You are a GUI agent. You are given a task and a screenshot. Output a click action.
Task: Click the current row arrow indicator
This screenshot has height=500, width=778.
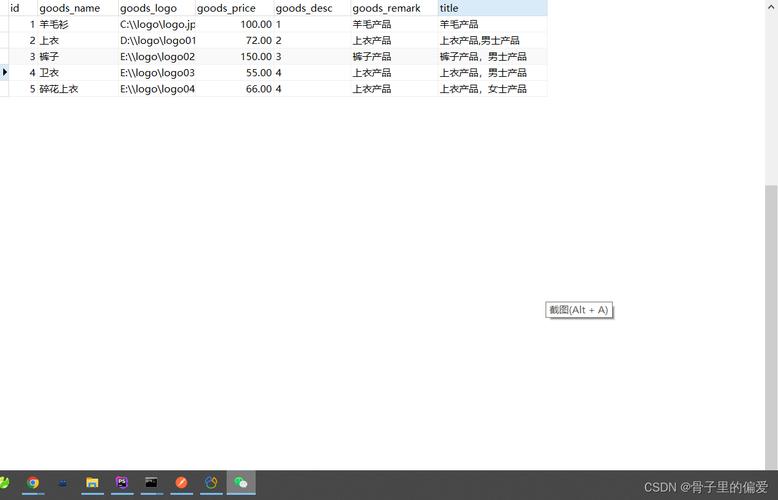coord(5,72)
